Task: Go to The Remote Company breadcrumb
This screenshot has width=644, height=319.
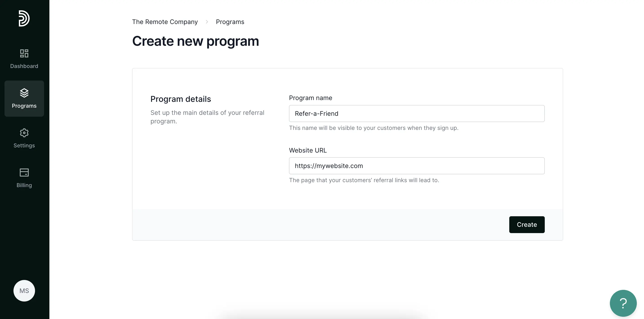Action: tap(165, 22)
